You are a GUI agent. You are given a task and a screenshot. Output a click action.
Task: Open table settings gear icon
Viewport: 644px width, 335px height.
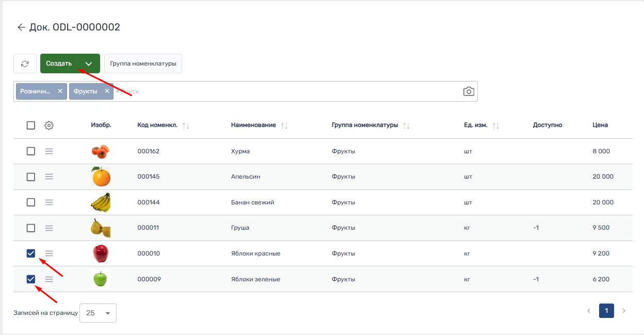pos(49,125)
